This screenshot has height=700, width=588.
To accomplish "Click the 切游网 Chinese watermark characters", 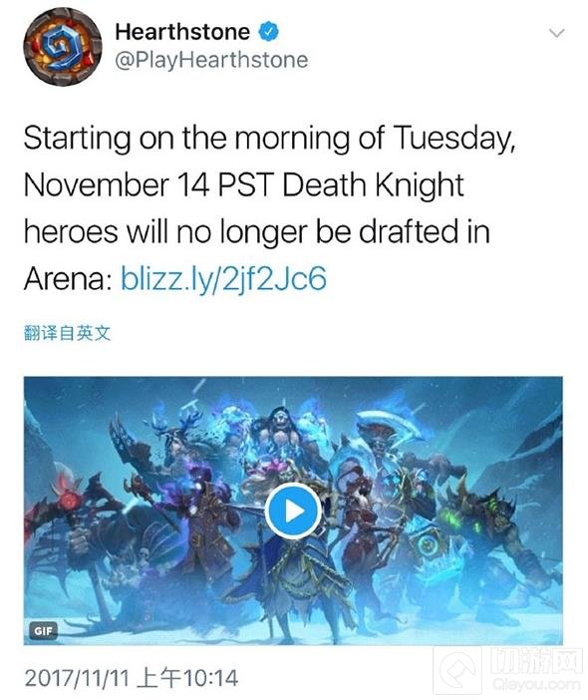I will (536, 661).
